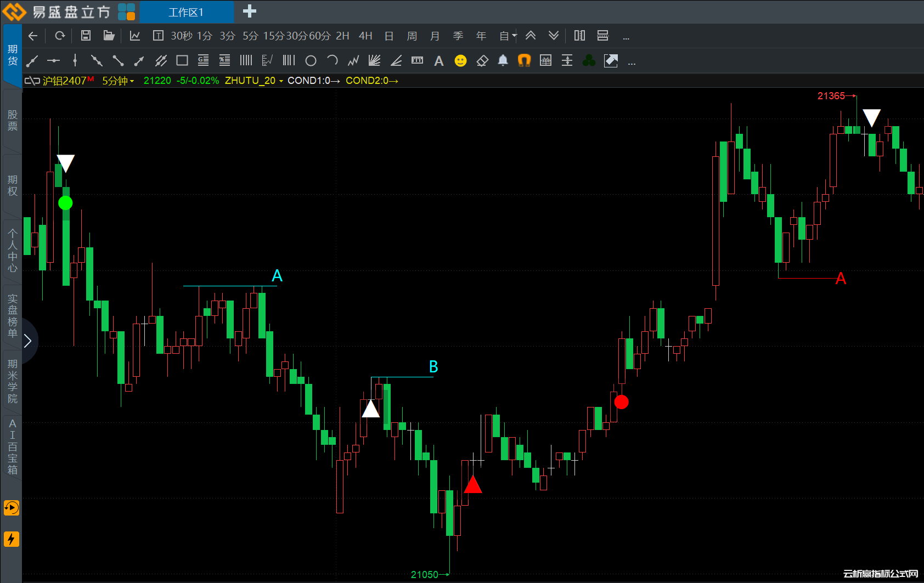Switch to the 1分 period
924x583 pixels.
205,36
